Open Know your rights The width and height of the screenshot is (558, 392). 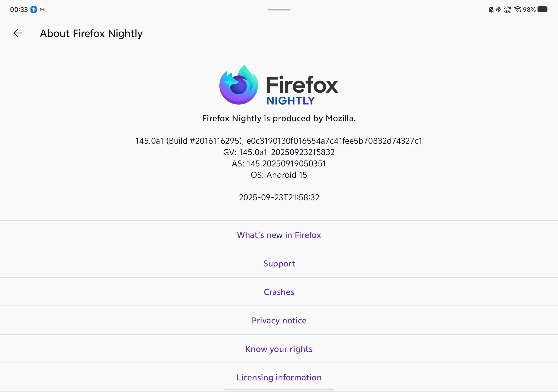279,349
